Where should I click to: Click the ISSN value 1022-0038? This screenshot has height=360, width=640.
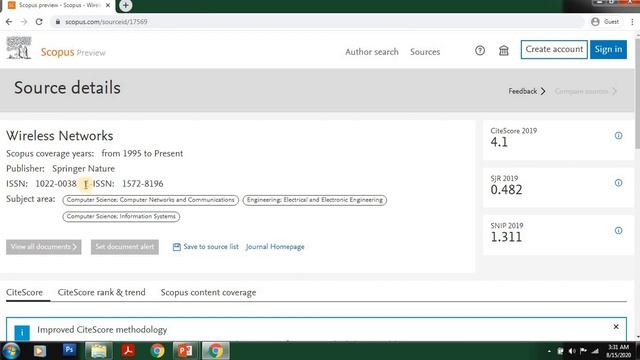pyautogui.click(x=56, y=184)
